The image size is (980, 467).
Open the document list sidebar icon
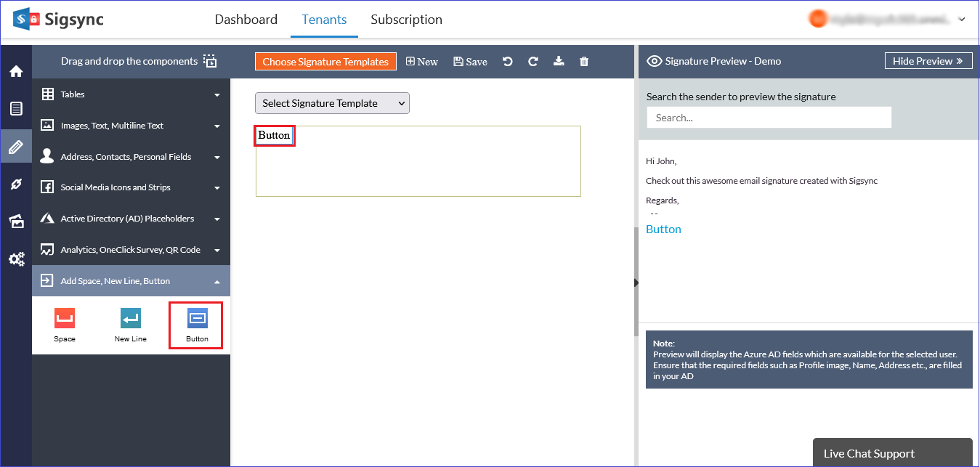click(x=16, y=109)
